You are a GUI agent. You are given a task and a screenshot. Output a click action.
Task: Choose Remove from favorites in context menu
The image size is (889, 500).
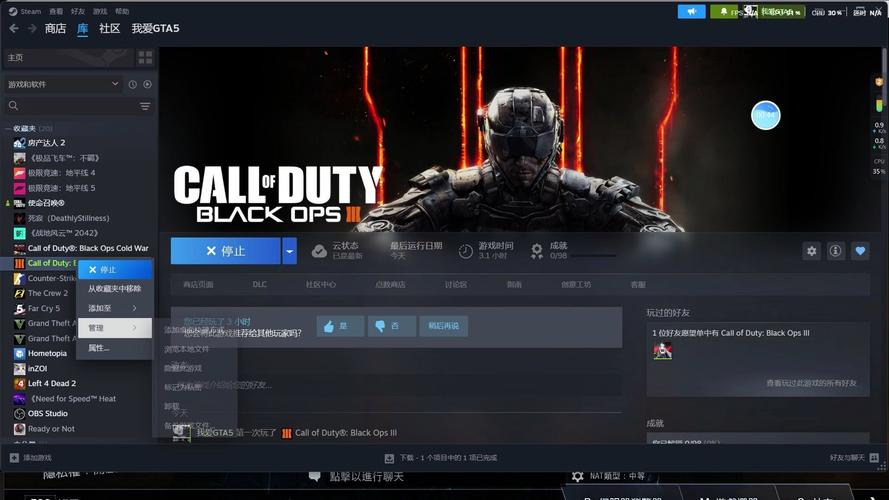(114, 289)
